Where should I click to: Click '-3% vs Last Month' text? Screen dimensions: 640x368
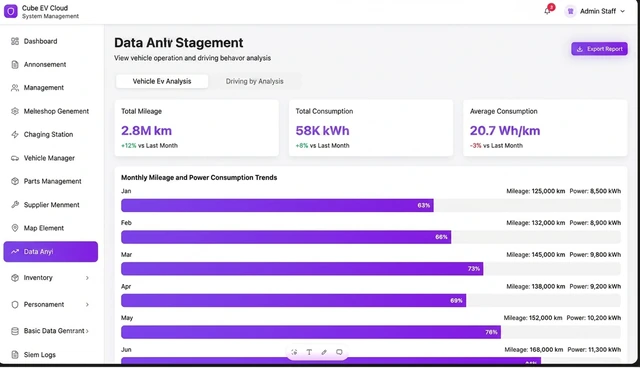click(x=496, y=146)
